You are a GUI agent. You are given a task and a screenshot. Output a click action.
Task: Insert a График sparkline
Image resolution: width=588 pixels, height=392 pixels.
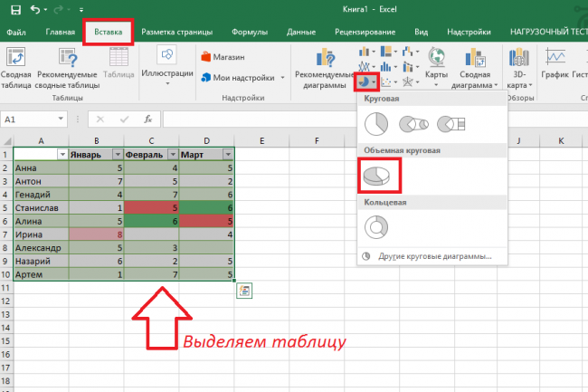(555, 63)
